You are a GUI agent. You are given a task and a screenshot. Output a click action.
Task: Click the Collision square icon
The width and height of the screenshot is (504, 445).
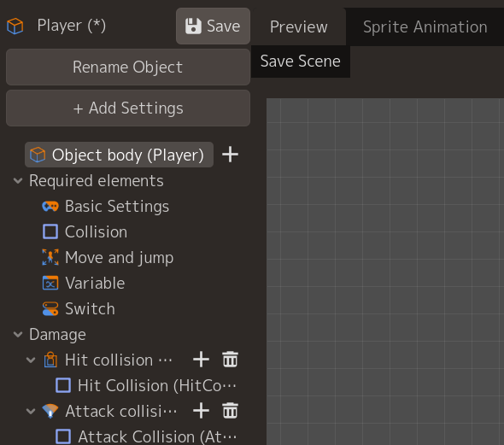click(50, 231)
